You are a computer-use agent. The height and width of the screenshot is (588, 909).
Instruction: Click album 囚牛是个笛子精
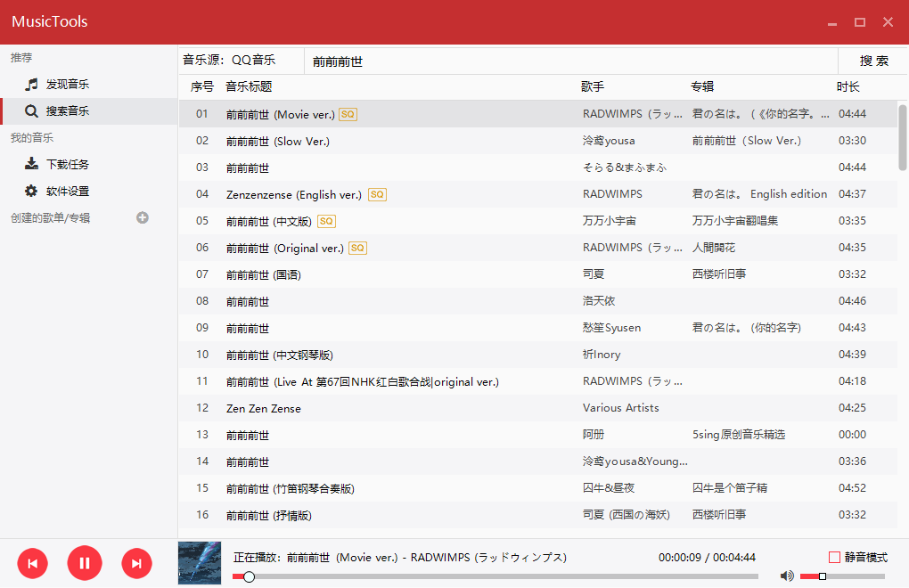point(730,488)
